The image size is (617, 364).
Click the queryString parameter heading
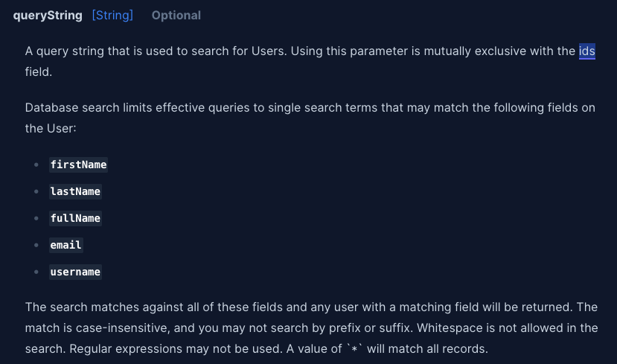pyautogui.click(x=48, y=16)
